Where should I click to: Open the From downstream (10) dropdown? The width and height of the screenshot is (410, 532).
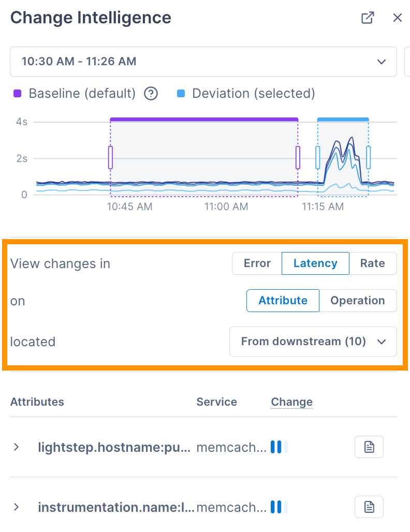[313, 342]
